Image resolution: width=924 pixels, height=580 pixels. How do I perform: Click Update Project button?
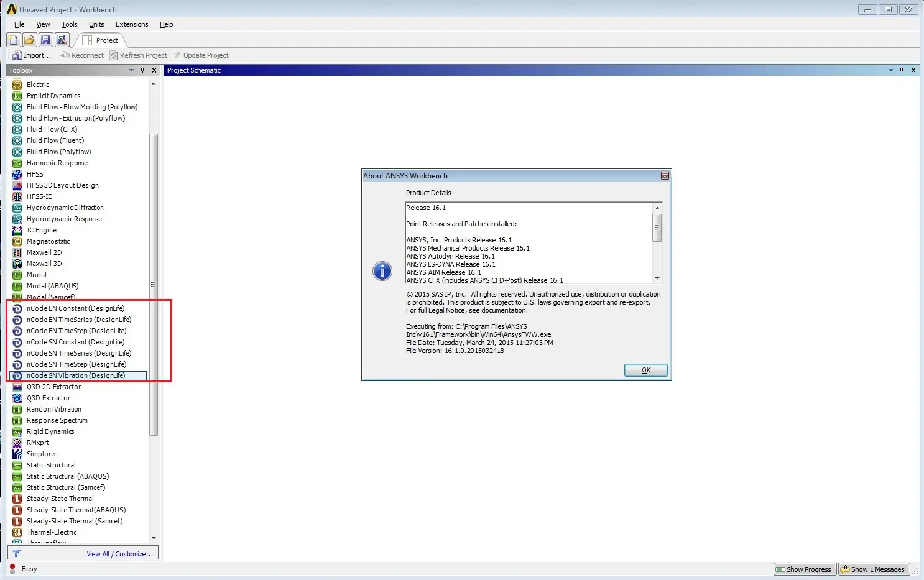[201, 55]
